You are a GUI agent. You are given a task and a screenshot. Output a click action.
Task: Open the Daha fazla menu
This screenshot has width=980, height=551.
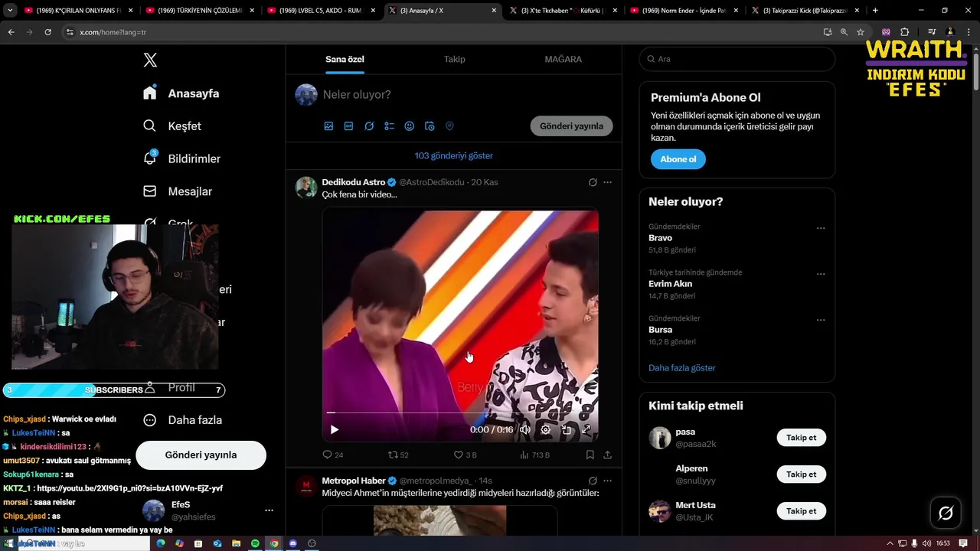click(x=182, y=420)
